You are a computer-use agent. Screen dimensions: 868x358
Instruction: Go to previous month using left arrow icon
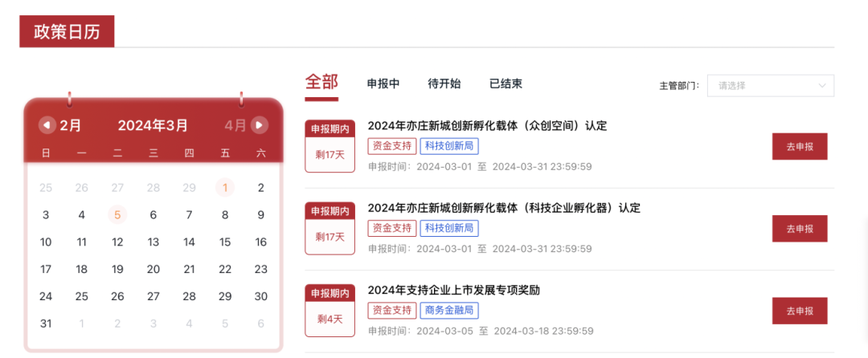(47, 125)
